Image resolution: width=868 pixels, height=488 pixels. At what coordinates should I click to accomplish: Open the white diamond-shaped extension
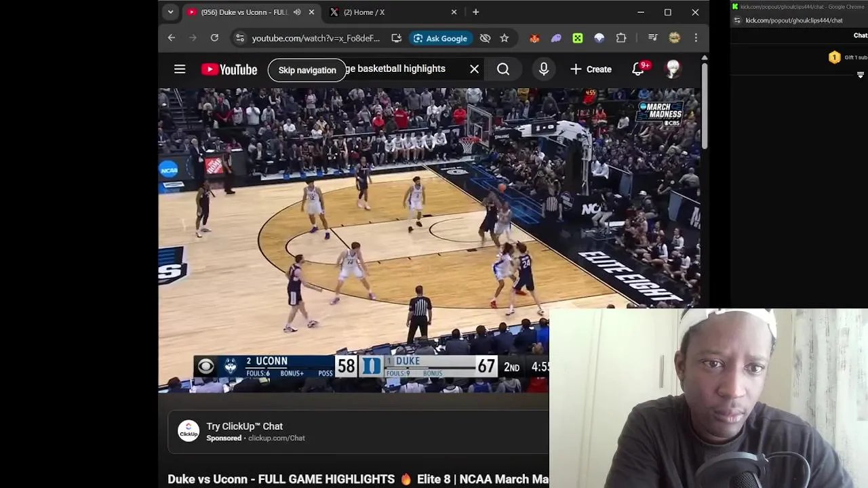[x=599, y=38]
